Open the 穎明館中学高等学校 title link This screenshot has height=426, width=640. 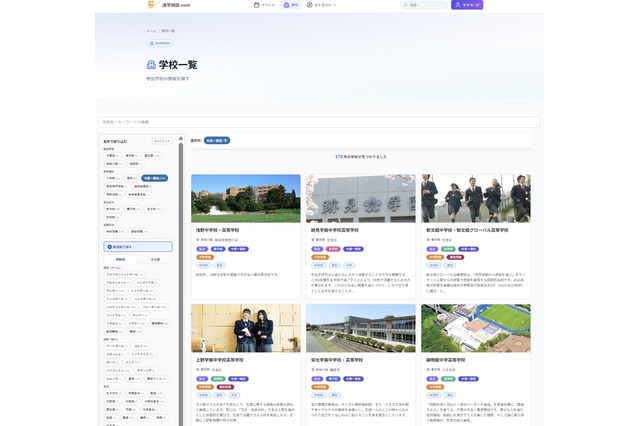point(446,360)
